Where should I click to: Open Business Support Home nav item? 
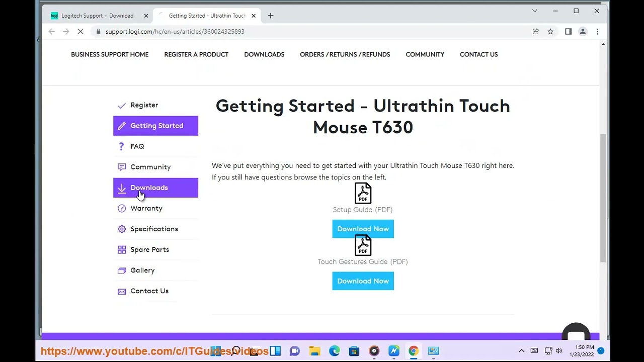pos(110,54)
